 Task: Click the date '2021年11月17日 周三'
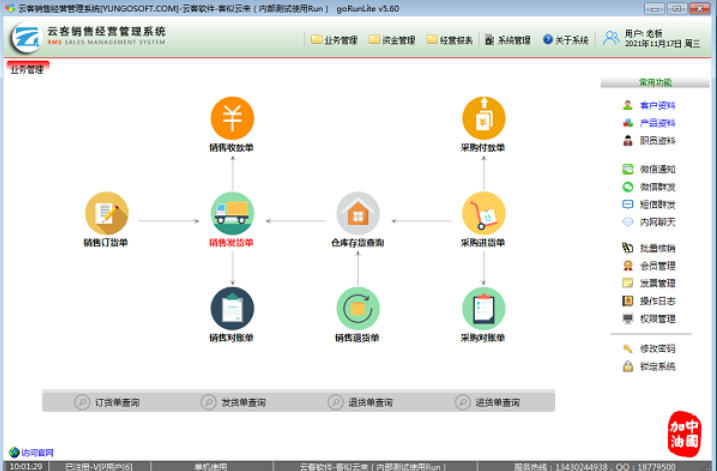[663, 44]
